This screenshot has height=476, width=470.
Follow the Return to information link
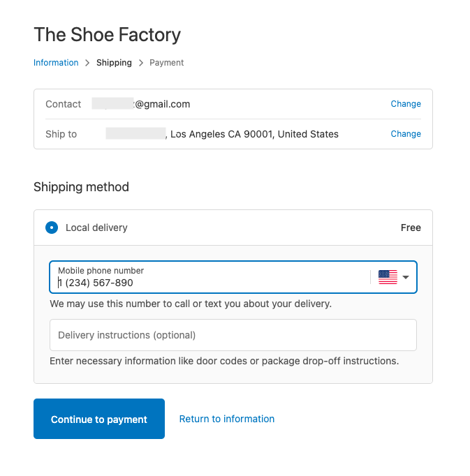pyautogui.click(x=227, y=419)
